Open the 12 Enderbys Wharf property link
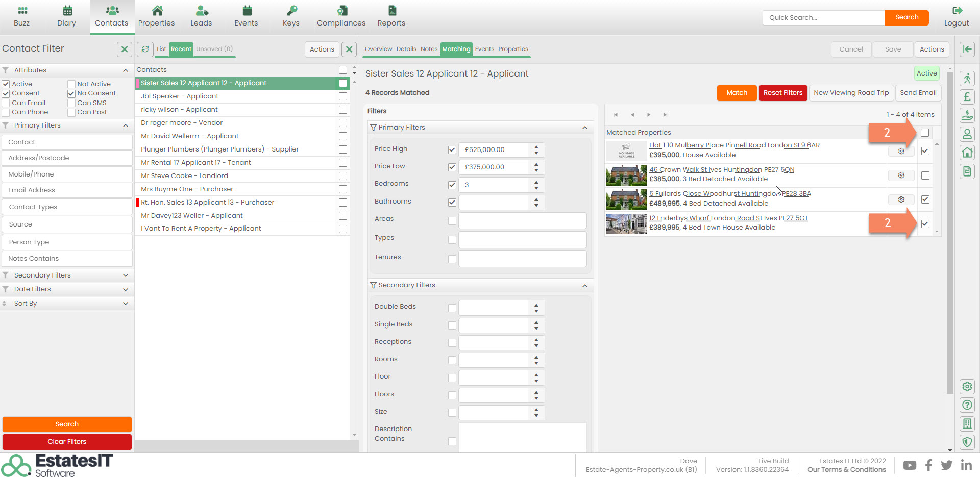 pos(728,218)
